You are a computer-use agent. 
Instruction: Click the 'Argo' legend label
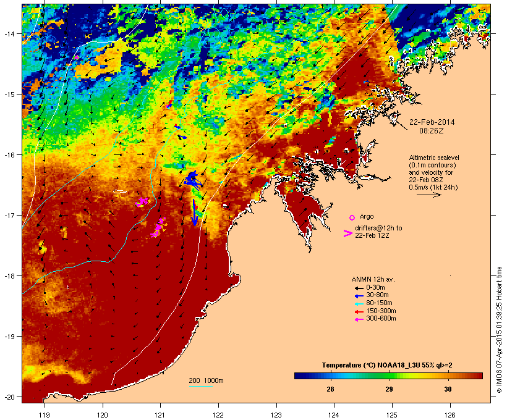point(367,216)
